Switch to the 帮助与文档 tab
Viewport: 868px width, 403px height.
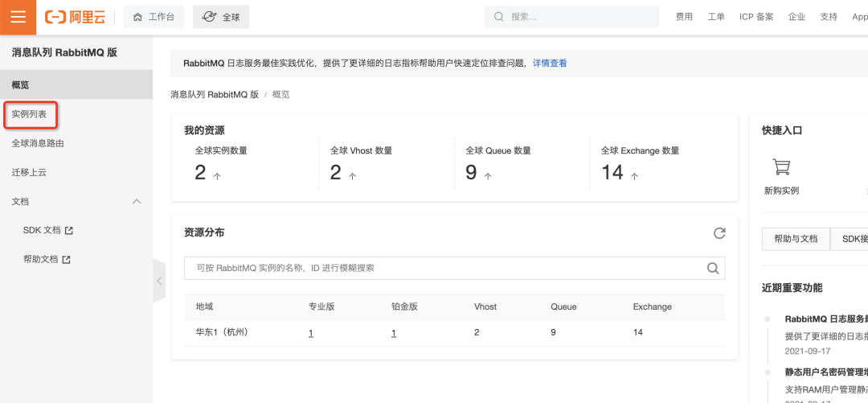(x=796, y=239)
